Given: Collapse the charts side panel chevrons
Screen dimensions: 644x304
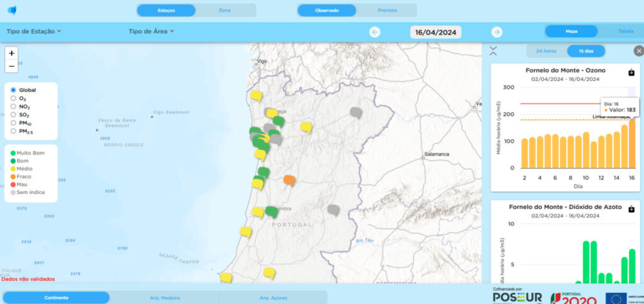Looking at the screenshot, I should [493, 51].
